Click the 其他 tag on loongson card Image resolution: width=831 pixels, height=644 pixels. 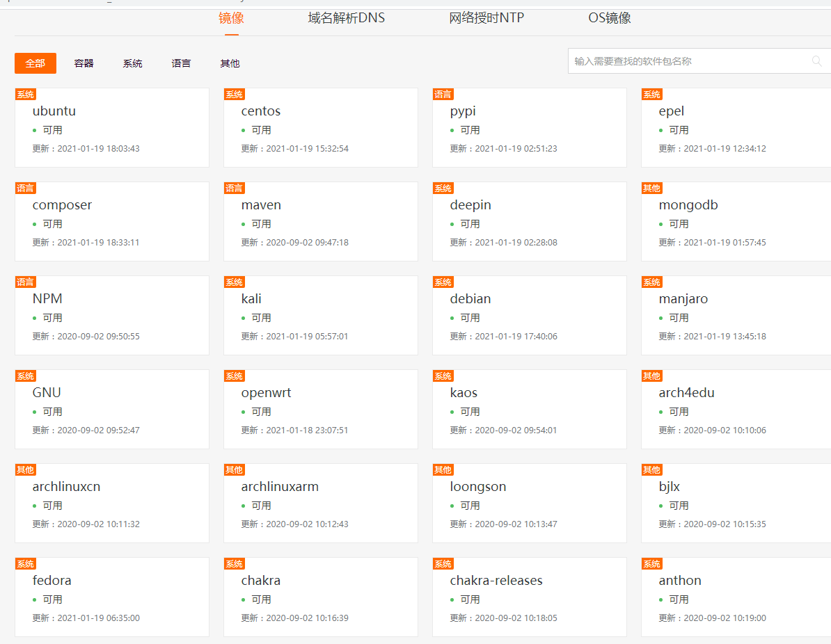tap(443, 469)
